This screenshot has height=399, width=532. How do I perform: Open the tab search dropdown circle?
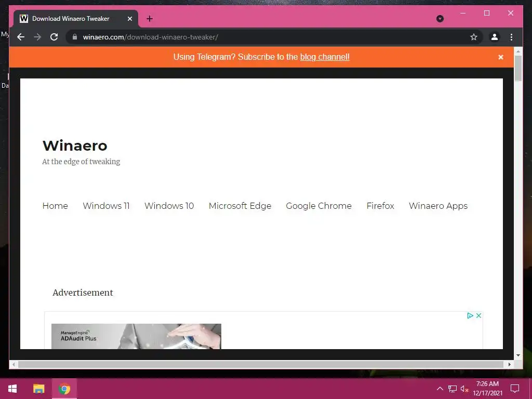(x=440, y=19)
